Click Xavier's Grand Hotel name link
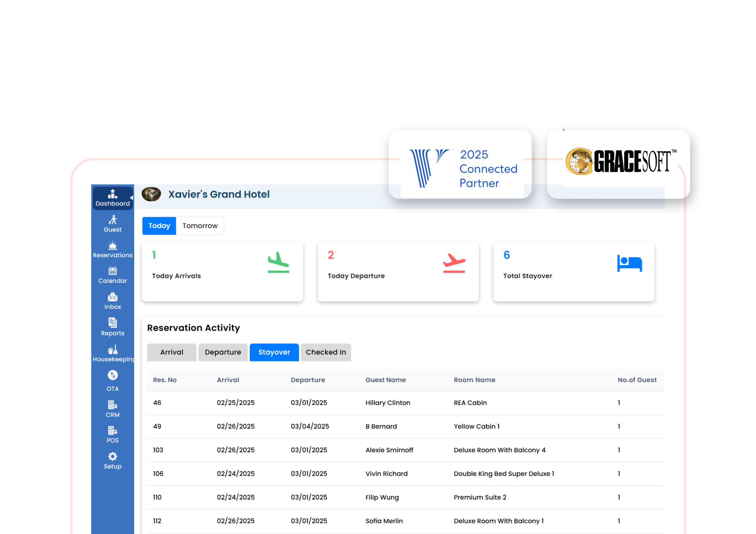 (218, 194)
